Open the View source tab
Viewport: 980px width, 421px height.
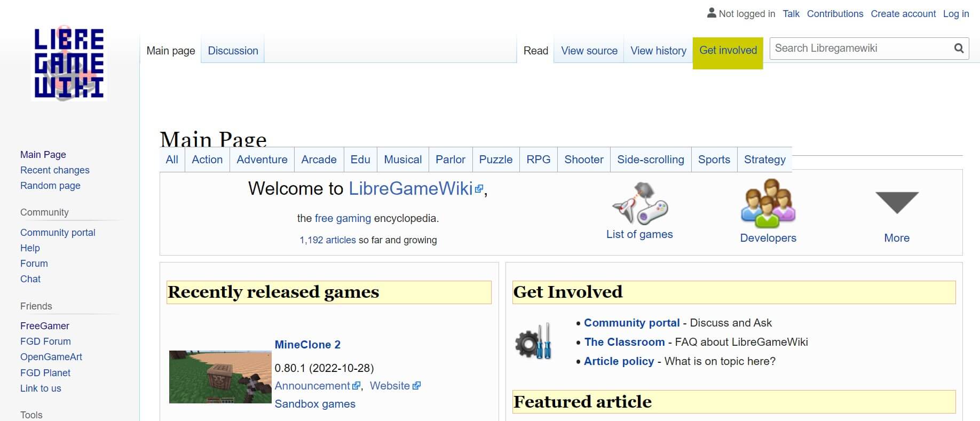click(589, 51)
